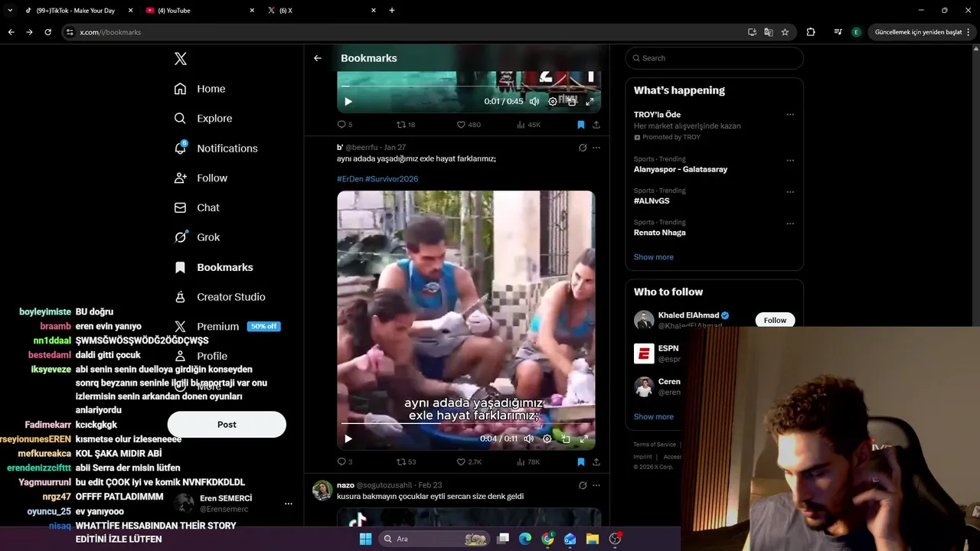The height and width of the screenshot is (551, 980).
Task: Show more under Who to follow
Action: (654, 417)
